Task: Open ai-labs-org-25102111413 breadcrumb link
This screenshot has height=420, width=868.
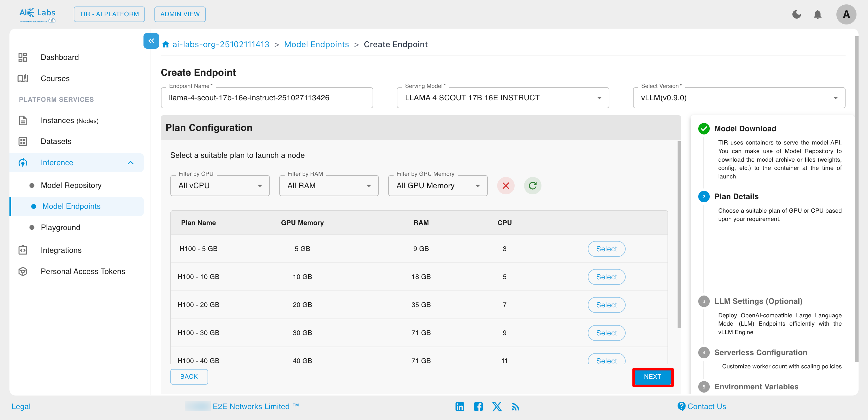Action: [221, 45]
